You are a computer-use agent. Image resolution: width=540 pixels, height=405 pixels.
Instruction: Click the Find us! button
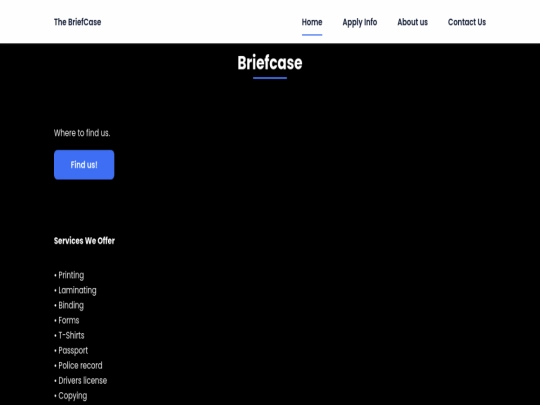84,165
